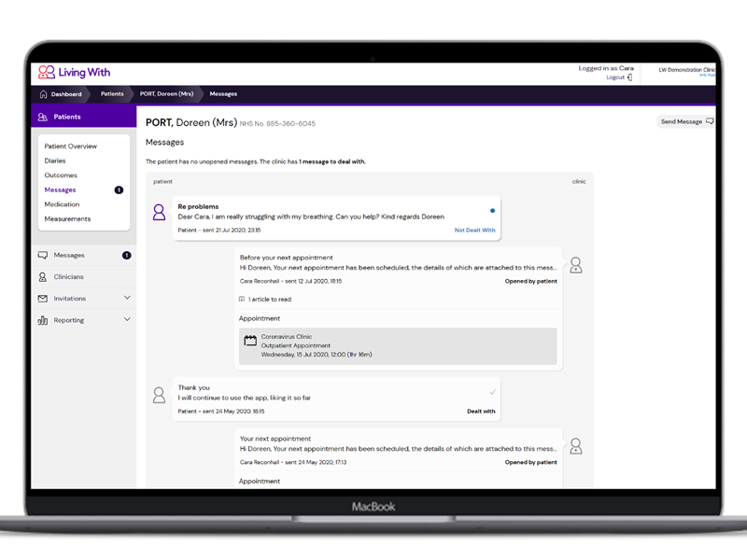Toggle the blue unread dot on Re problems
This screenshot has width=747, height=560.
(492, 211)
